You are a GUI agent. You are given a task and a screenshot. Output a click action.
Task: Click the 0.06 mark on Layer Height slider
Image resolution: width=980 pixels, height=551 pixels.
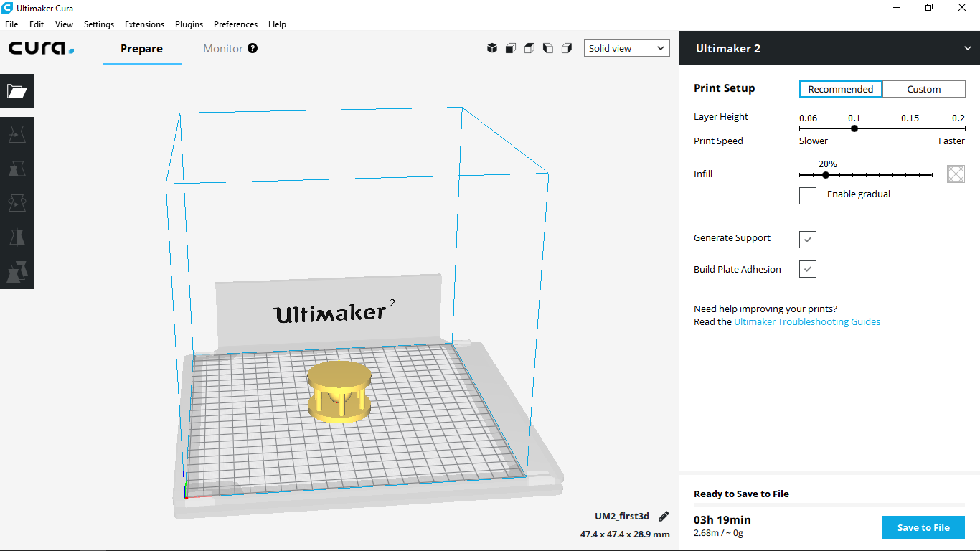[x=801, y=128]
